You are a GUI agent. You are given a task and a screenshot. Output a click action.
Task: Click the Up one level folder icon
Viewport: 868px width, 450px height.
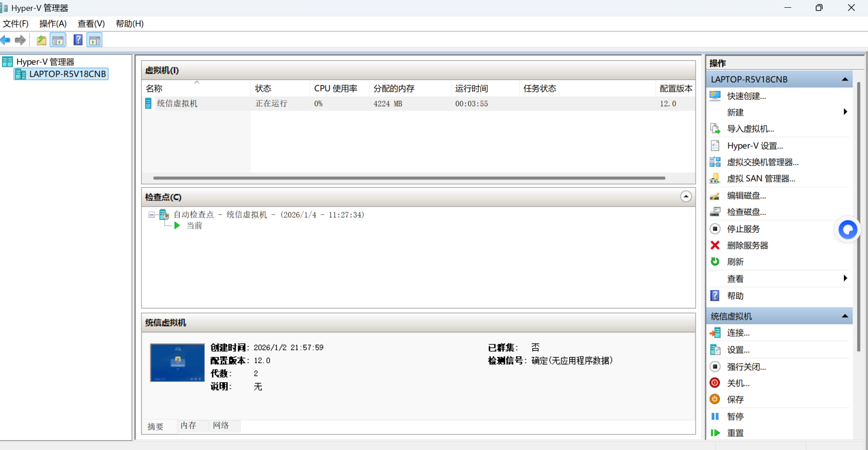click(x=41, y=40)
